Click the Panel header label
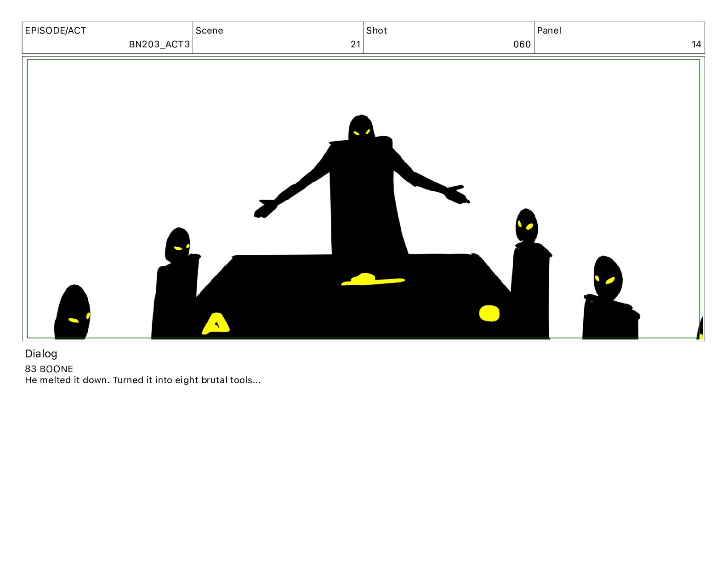The height and width of the screenshot is (563, 728). (x=549, y=30)
